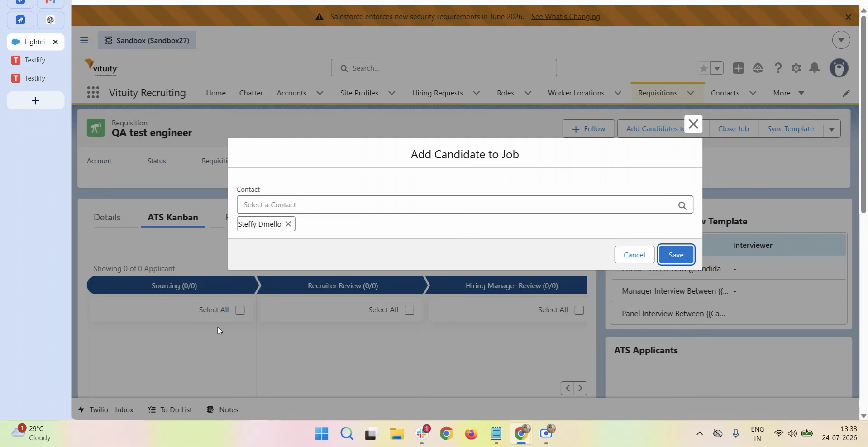Open Slack from the taskbar
The image size is (868, 447).
tap(422, 434)
